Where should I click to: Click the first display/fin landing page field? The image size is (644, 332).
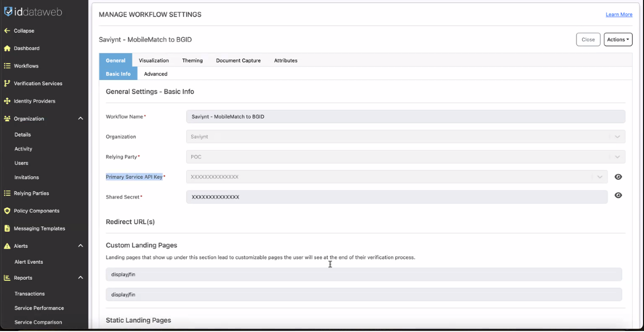[364, 274]
